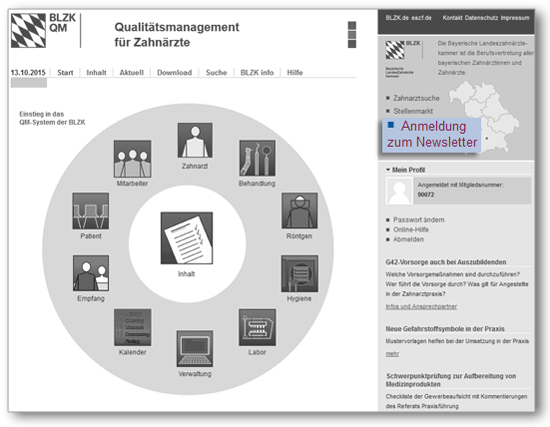This screenshot has width=550, height=427.
Task: Click the G42-Vorsorge auch bei Auszubildenden heading
Action: [x=446, y=262]
